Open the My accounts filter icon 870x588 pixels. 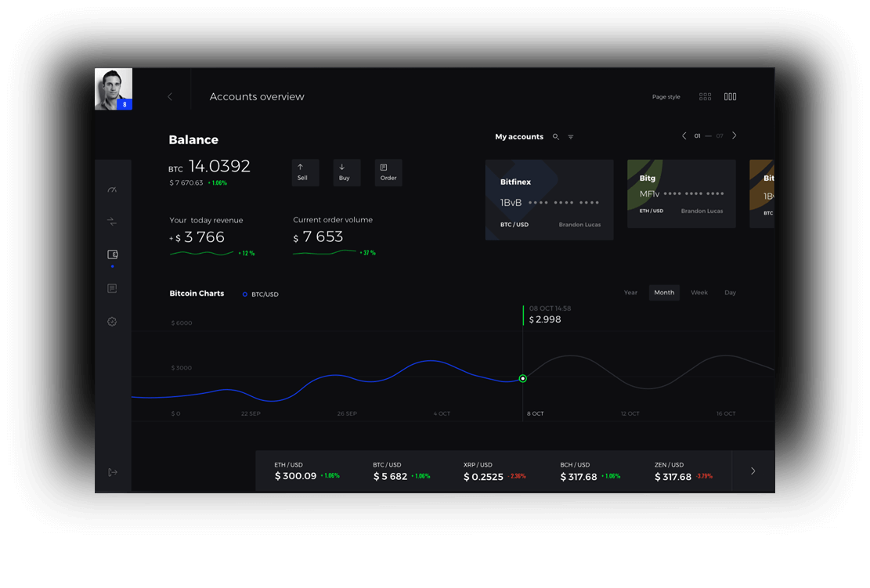(570, 136)
